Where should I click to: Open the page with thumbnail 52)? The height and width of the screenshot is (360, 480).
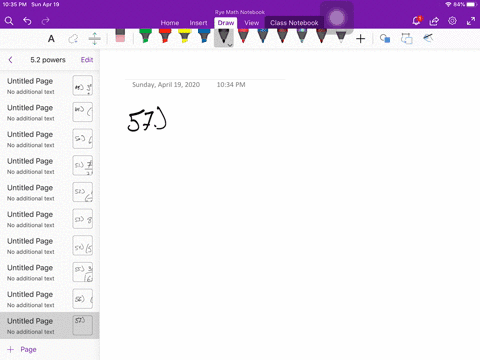pos(50,193)
